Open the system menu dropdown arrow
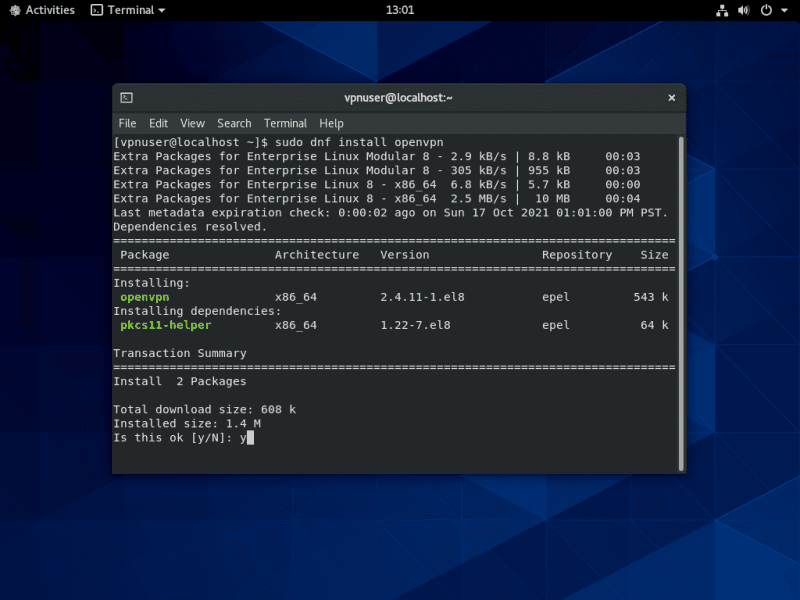The width and height of the screenshot is (800, 600). pos(783,10)
